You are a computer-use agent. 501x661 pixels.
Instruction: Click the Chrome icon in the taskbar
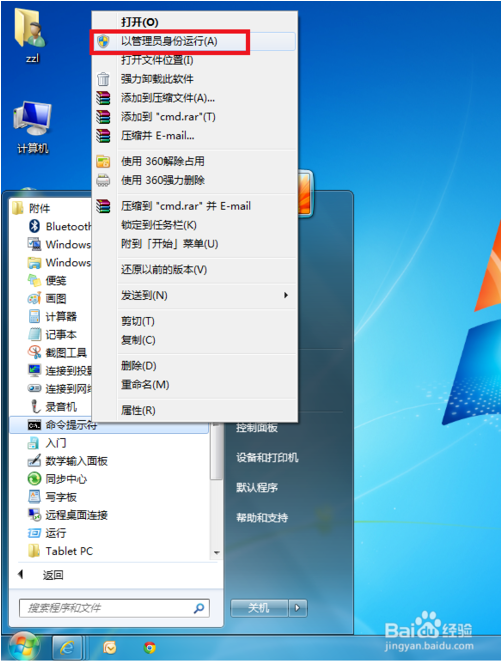click(x=149, y=648)
